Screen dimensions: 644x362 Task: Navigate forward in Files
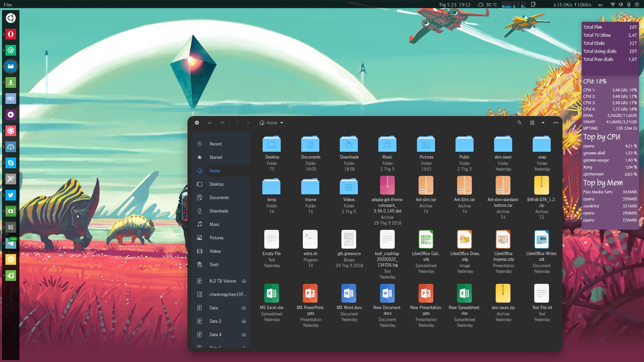click(248, 123)
